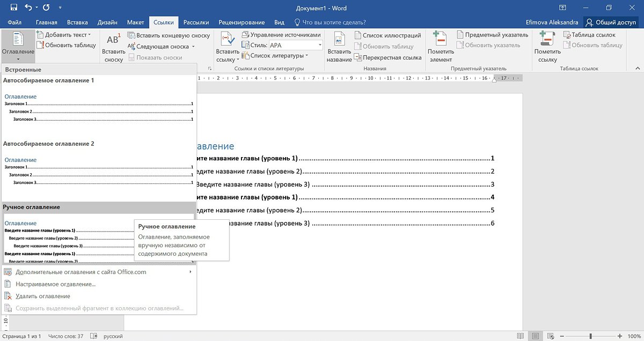Select Настраиваемое оглавление menu entry

point(55,284)
